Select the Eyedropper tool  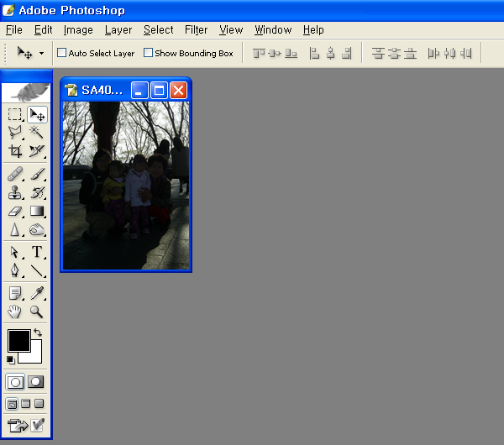(37, 293)
